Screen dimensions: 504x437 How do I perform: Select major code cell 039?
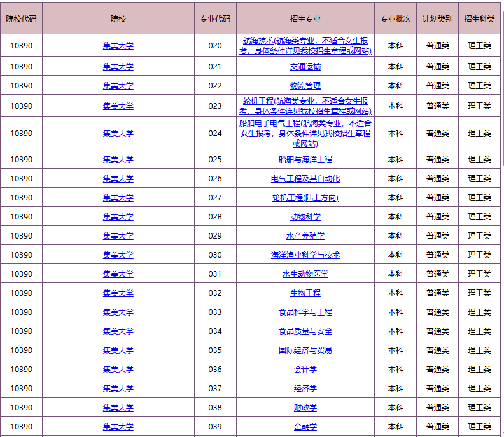click(x=215, y=426)
